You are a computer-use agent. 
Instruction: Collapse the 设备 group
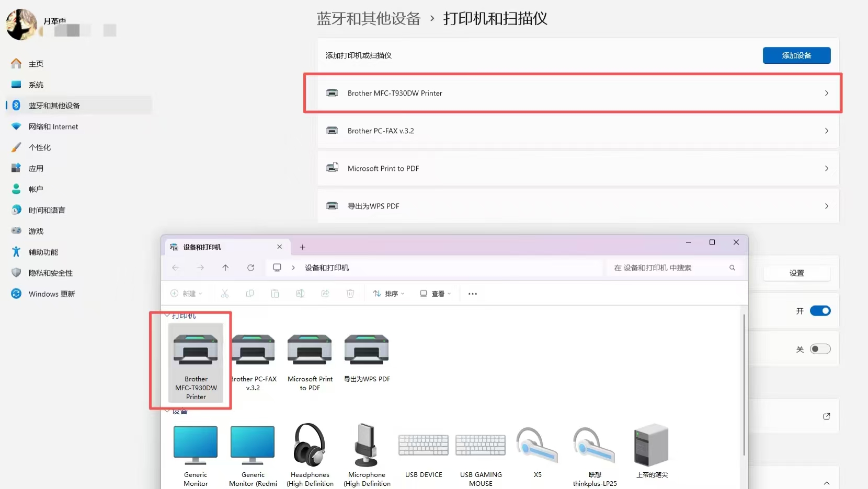167,411
